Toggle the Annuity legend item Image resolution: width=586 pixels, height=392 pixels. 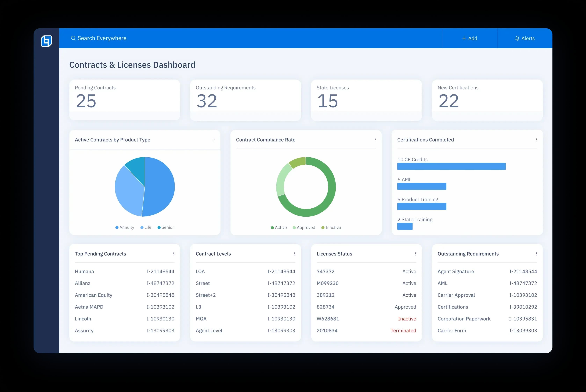coord(125,227)
